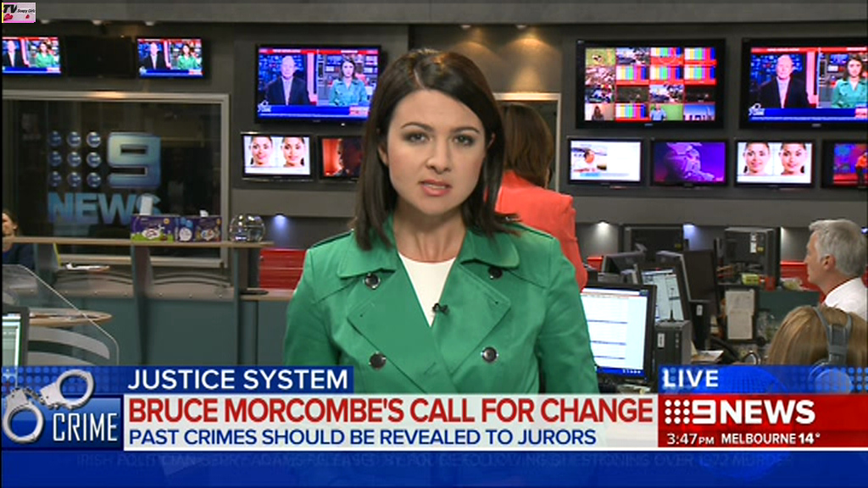The image size is (868, 488).
Task: Open the Bruce Morcombe's Call For Change headline
Action: point(390,411)
